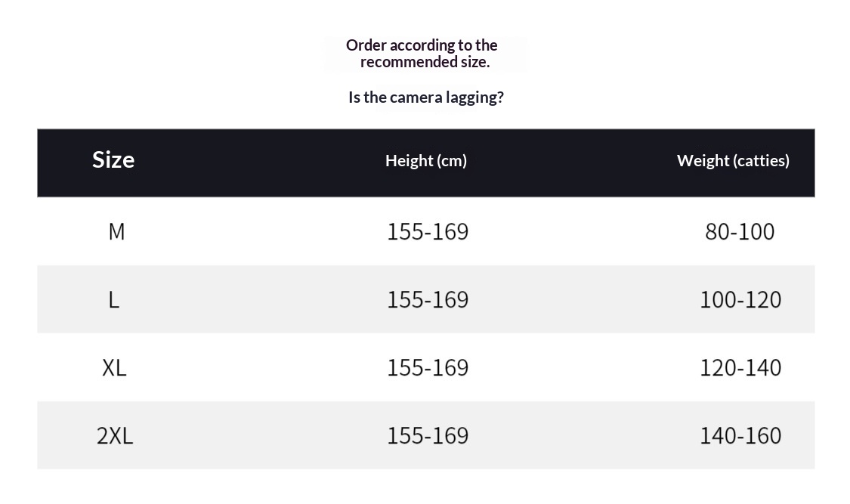The height and width of the screenshot is (504, 850).
Task: Click the 'recommended size.' text line
Action: point(425,62)
